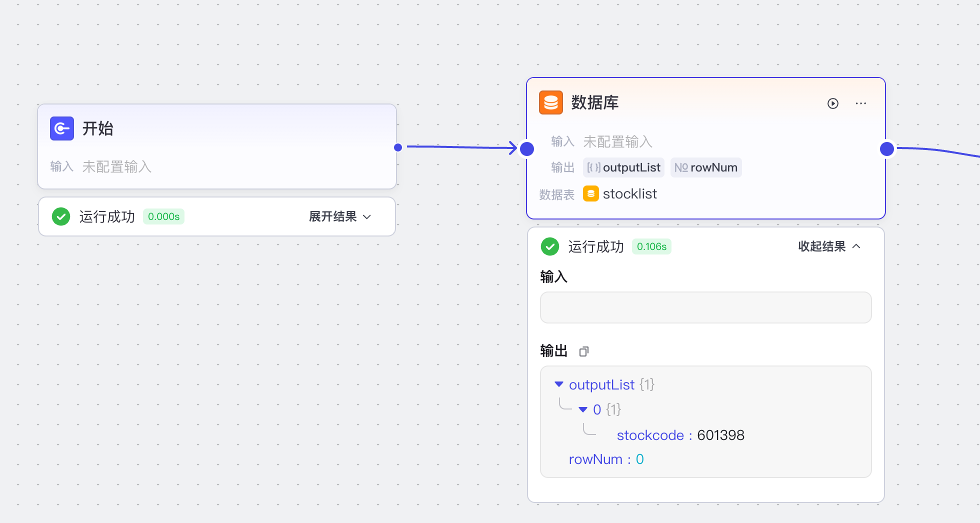Click the 0.000s run time badge

[163, 216]
